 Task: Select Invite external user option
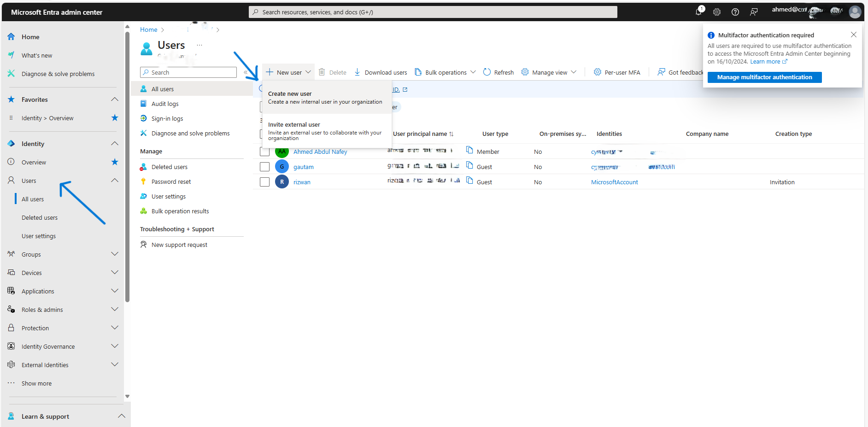(293, 124)
